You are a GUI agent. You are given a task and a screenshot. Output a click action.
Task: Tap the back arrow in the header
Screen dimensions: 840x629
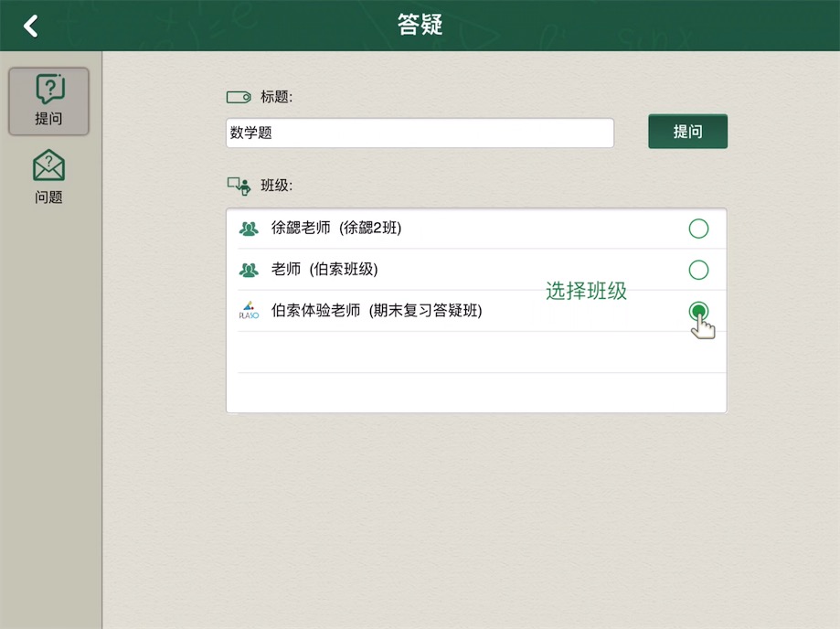31,26
